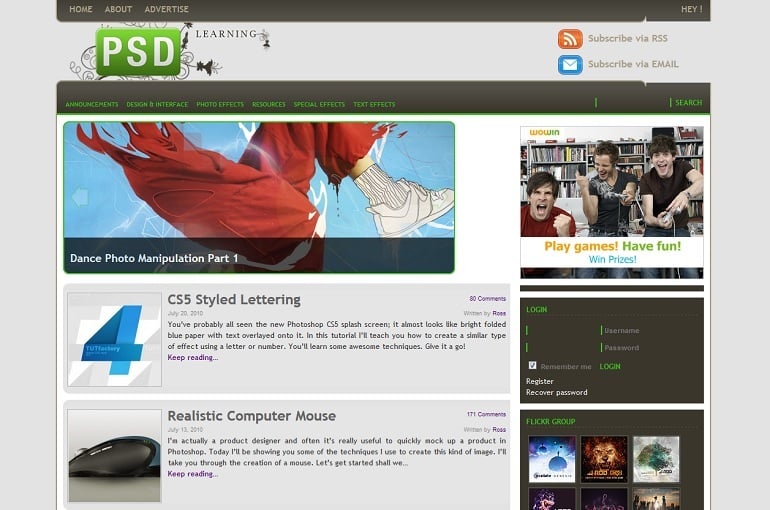Click the search input field
Screen dimensions: 770x510
pyautogui.click(x=633, y=103)
